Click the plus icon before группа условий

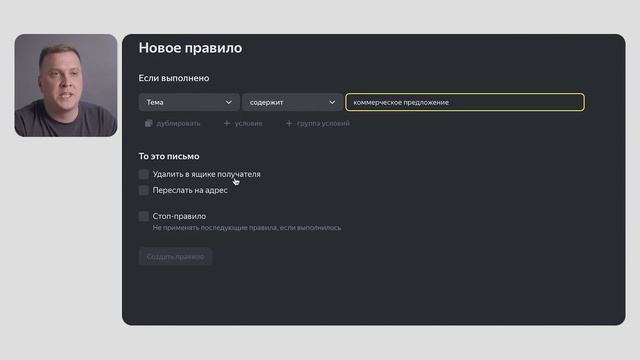point(289,123)
